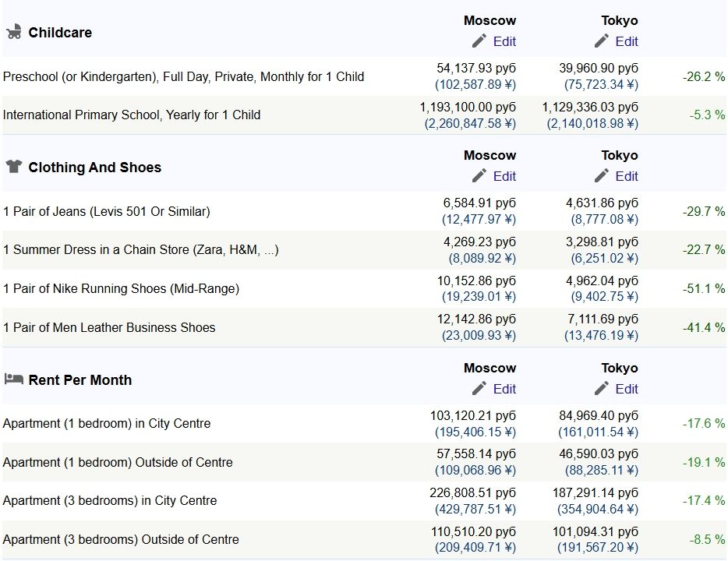
Task: Click Tokyo Nike shoes price 4,962.04 руб
Action: tap(602, 281)
